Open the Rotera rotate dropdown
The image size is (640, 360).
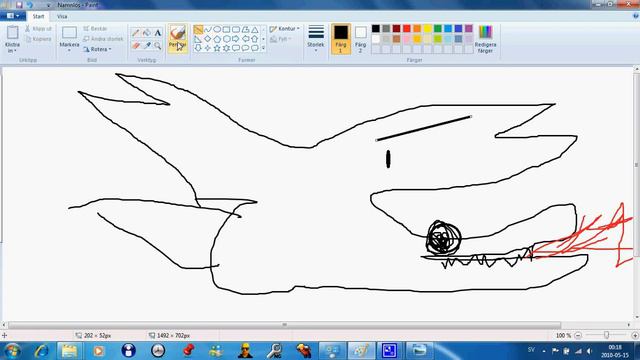[x=97, y=49]
